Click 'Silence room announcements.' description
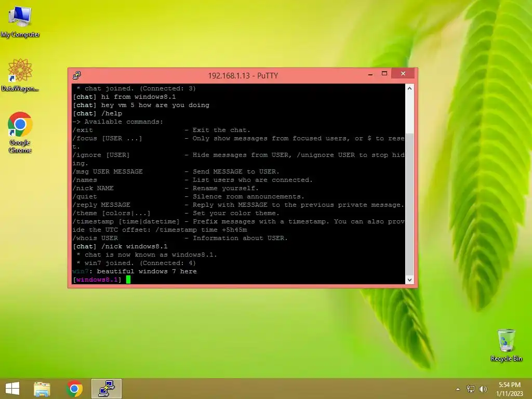The image size is (532, 399). coord(248,196)
